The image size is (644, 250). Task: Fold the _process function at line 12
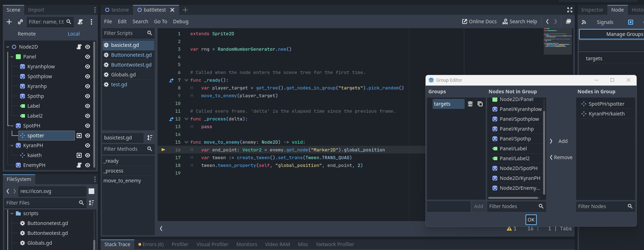(x=186, y=119)
